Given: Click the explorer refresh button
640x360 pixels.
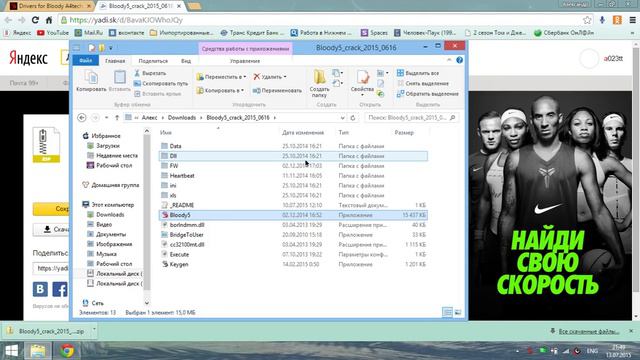Looking at the screenshot, I should (x=353, y=118).
